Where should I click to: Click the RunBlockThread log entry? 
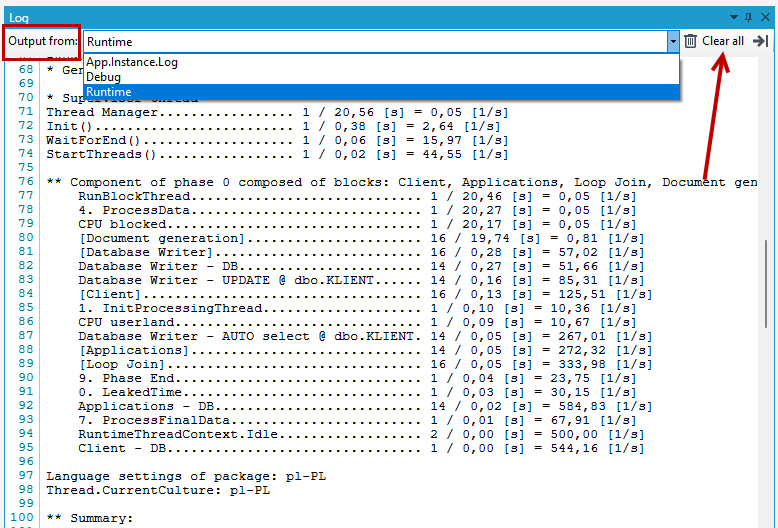coord(357,197)
